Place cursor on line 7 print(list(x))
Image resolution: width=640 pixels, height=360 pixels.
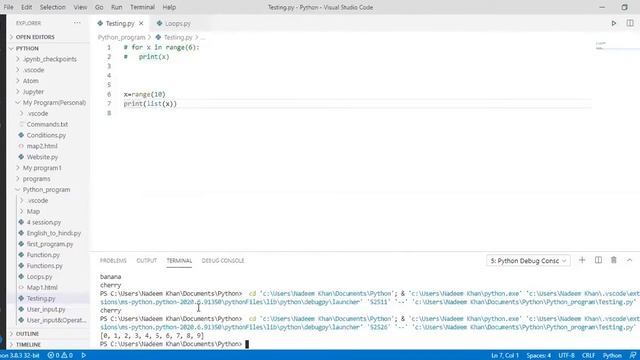(150, 104)
